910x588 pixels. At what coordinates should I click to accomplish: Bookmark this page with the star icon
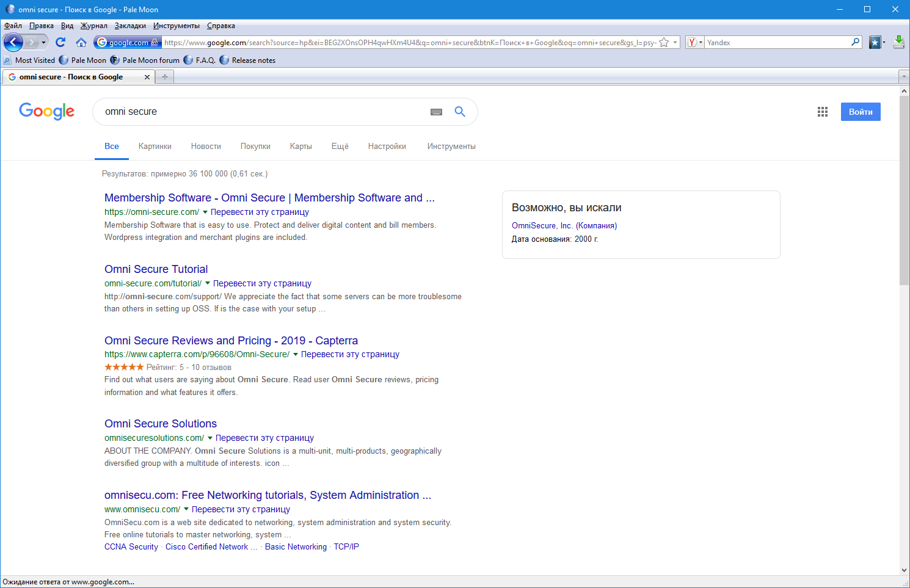(x=664, y=43)
